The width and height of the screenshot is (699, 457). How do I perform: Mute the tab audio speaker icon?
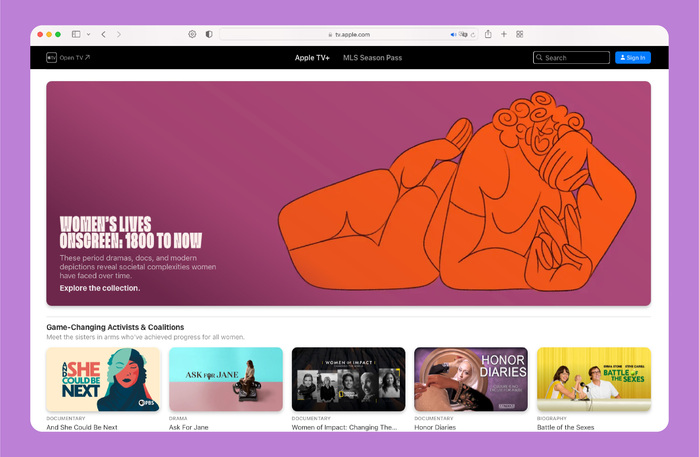tap(453, 34)
